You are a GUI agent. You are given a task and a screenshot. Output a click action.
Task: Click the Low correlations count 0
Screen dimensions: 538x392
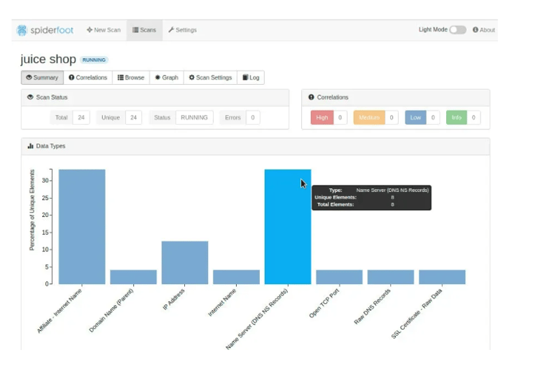[x=433, y=118]
